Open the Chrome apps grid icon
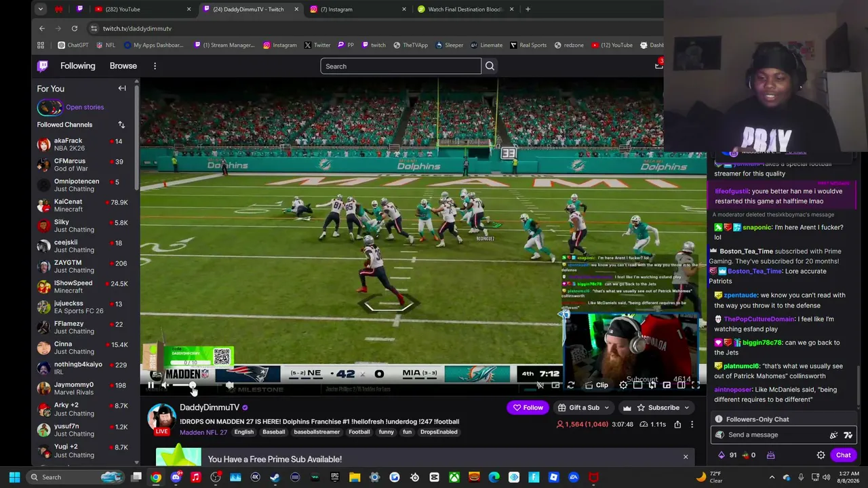868x488 pixels. (x=41, y=45)
